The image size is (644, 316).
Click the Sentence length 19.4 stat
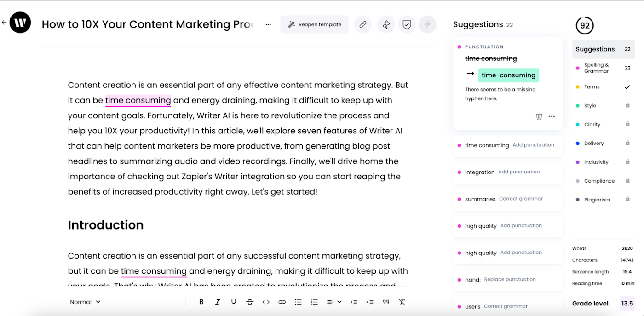[x=603, y=272]
